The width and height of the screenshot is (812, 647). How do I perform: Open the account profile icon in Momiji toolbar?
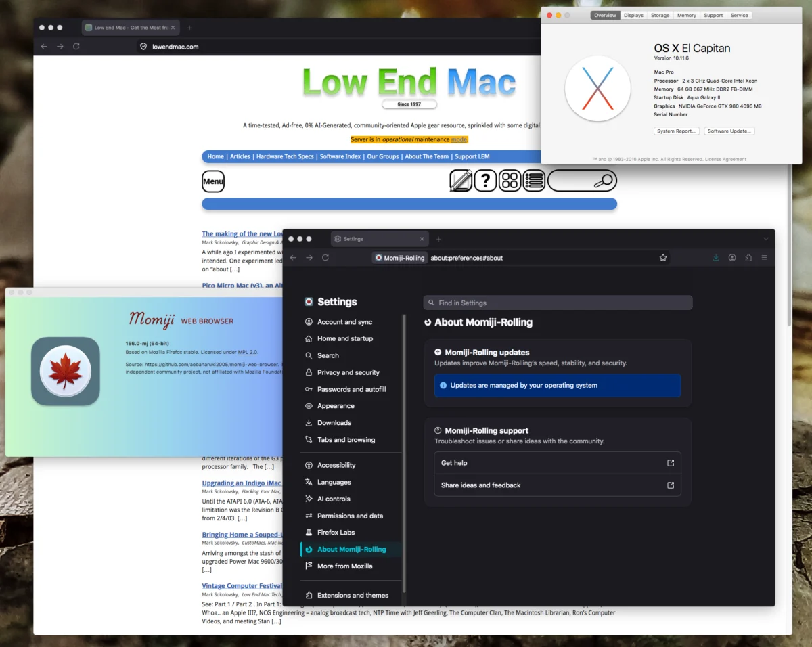pos(732,258)
